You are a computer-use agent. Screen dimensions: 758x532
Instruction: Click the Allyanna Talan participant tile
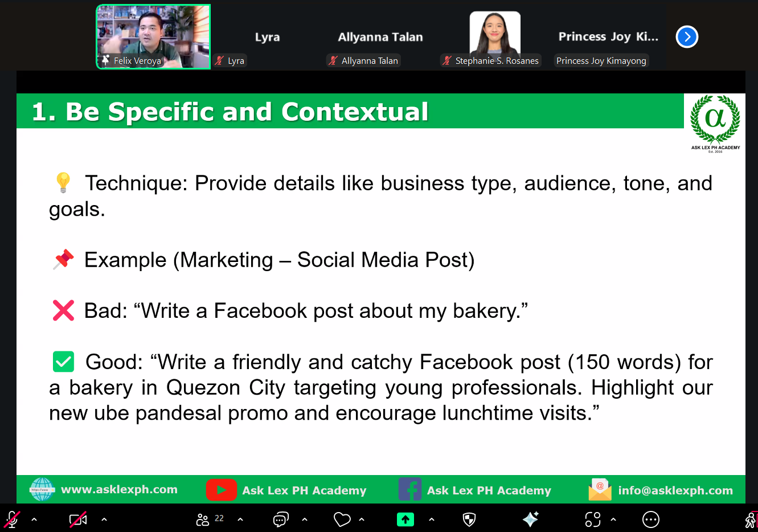click(x=380, y=37)
